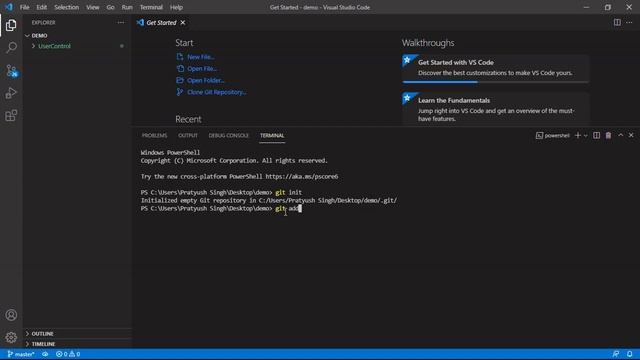
Task: Click the VS Code logo icon in title bar
Action: pos(9,7)
